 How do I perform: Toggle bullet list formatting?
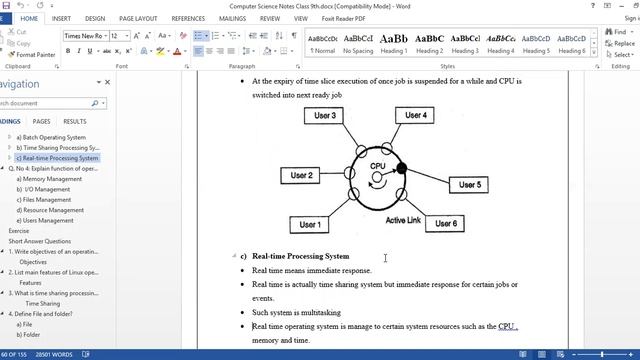point(198,36)
